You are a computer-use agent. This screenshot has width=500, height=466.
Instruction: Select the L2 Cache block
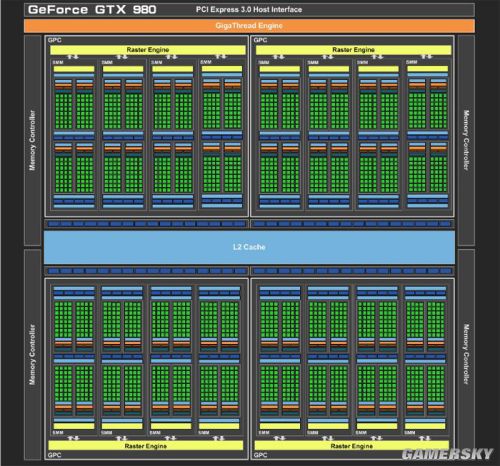249,247
